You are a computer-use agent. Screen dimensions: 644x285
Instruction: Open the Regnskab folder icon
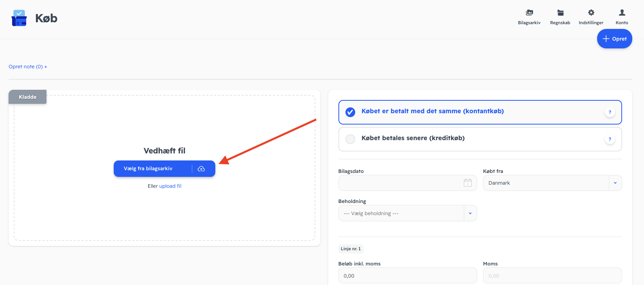[560, 13]
